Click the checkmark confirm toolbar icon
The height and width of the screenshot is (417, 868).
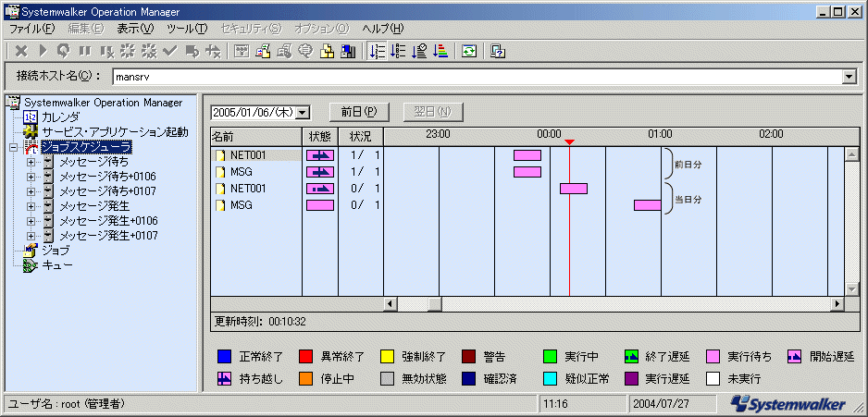[x=170, y=52]
